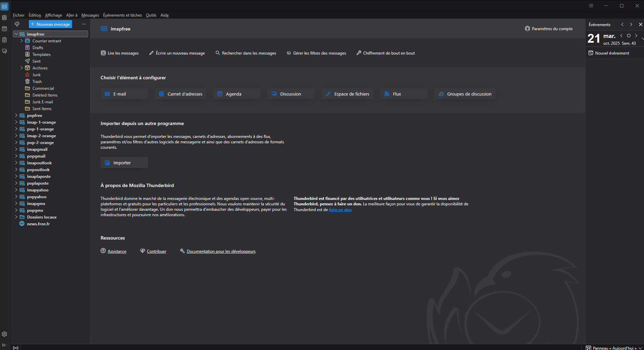
Task: Open the Address Book from left sidebar
Action: pos(4,18)
